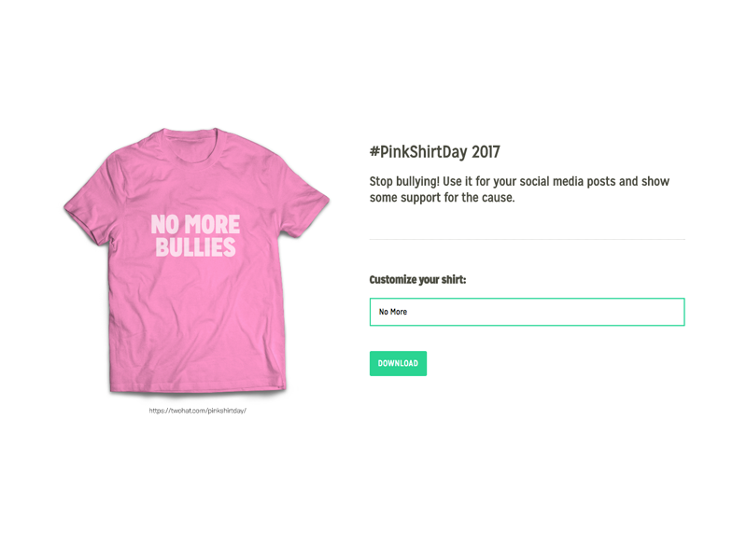The width and height of the screenshot is (747, 560).
Task: Click the 2017 portion of the page heading
Action: (485, 151)
